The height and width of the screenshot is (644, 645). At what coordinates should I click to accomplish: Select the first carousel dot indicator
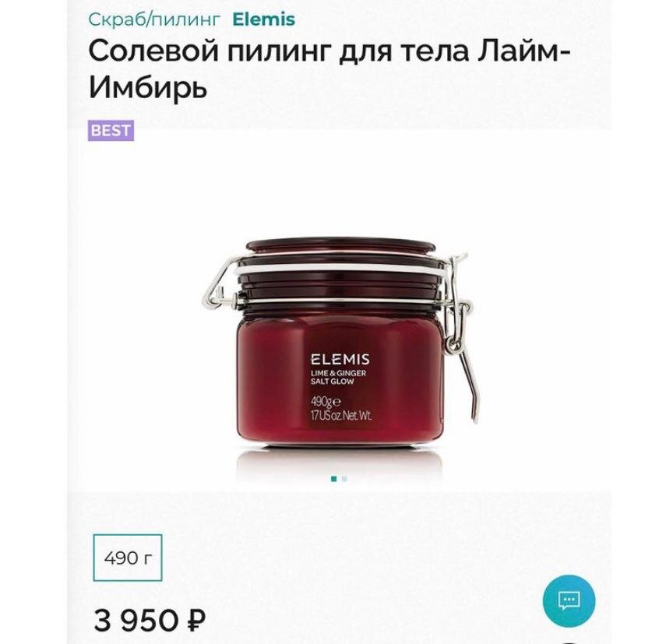click(333, 479)
